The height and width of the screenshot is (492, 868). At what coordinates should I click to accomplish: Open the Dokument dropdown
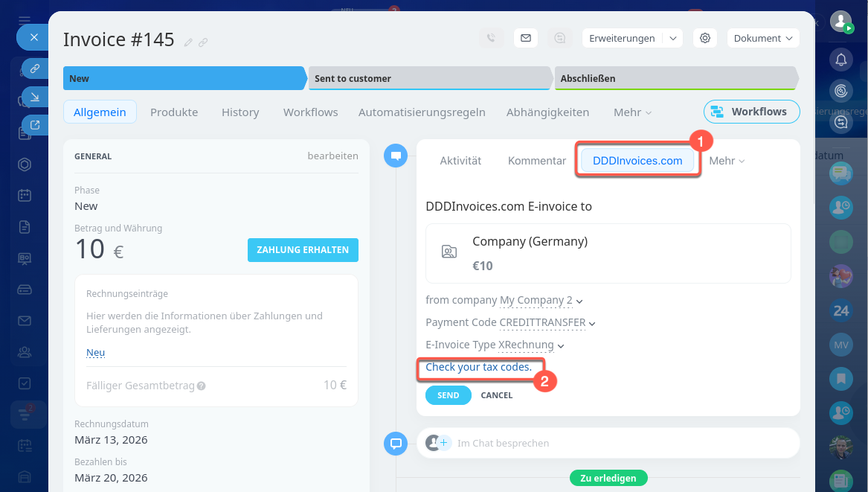763,38
